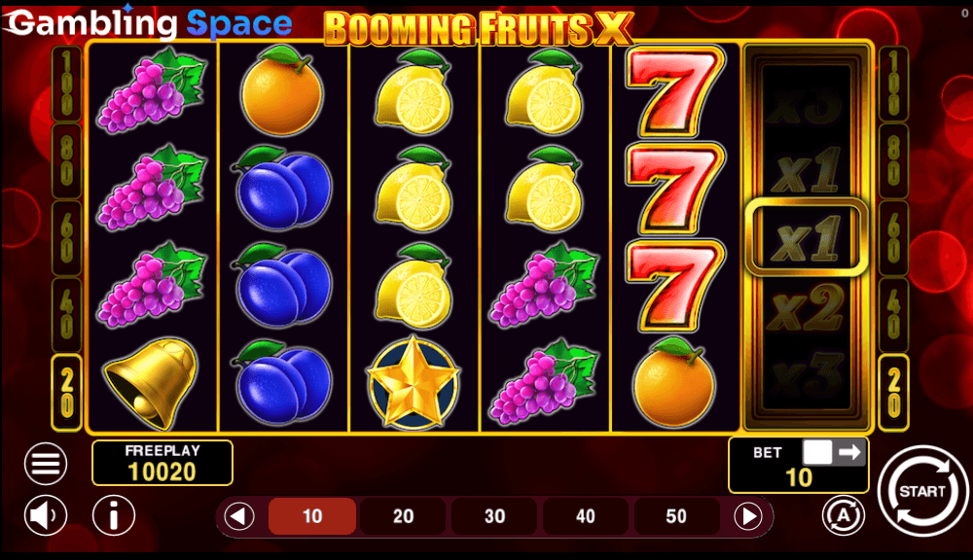Show next bet values with right arrow

pyautogui.click(x=748, y=516)
